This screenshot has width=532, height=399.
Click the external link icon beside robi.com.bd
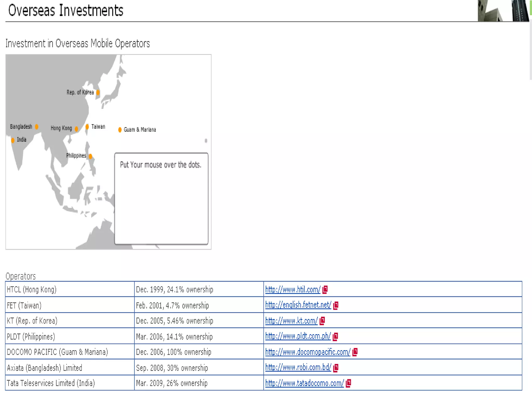click(x=336, y=368)
